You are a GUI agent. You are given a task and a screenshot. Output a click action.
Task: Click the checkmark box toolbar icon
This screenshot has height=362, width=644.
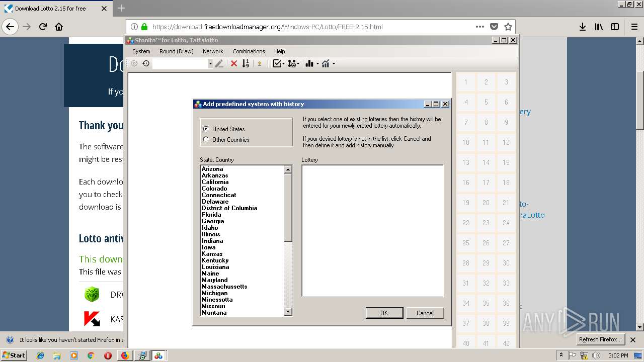[277, 63]
